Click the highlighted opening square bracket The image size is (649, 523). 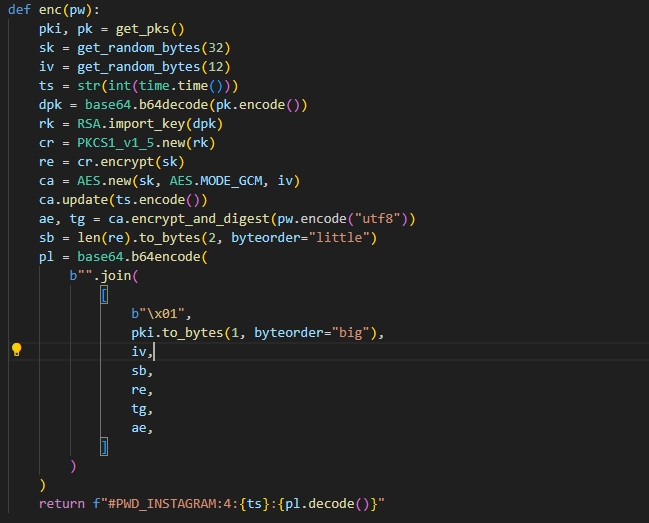(x=104, y=295)
